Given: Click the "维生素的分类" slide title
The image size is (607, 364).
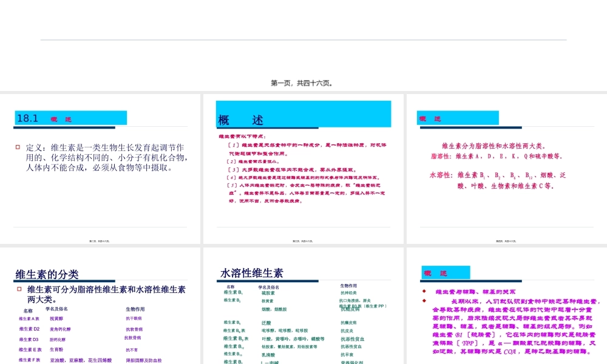Looking at the screenshot, I should pos(47,275).
